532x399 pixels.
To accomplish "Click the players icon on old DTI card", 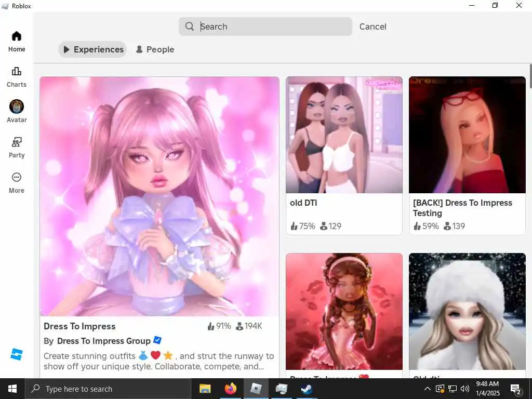I will click(x=324, y=226).
